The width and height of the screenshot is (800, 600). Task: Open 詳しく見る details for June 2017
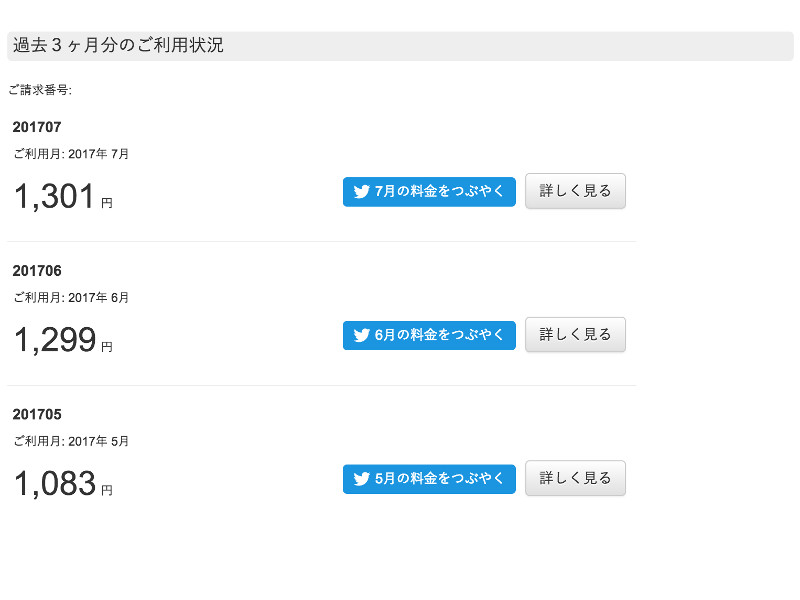pyautogui.click(x=575, y=335)
